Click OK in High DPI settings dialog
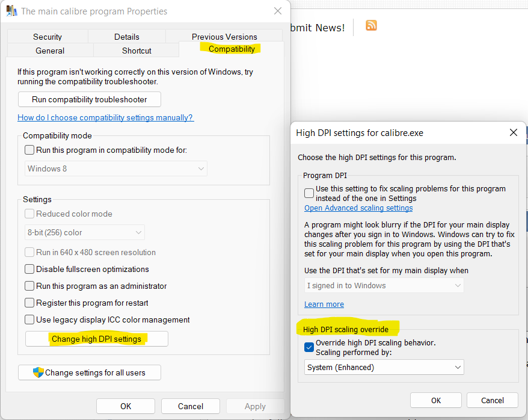The height and width of the screenshot is (420, 528). 436,400
